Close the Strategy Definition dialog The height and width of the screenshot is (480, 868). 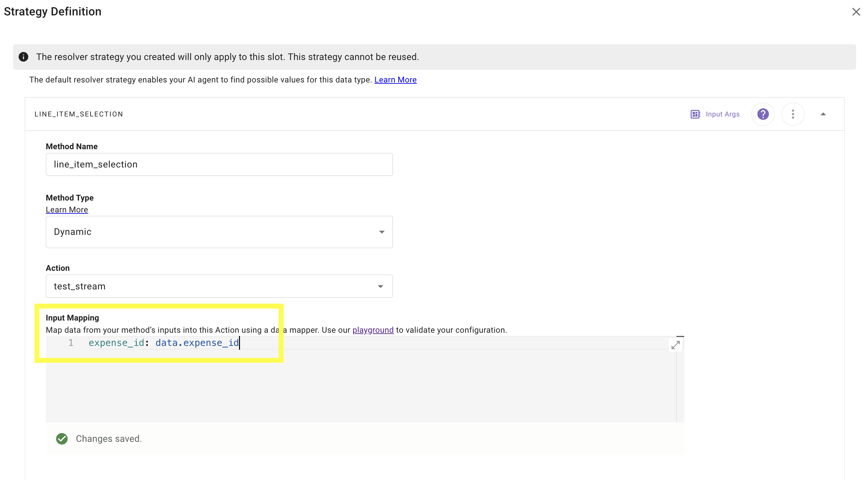856,12
